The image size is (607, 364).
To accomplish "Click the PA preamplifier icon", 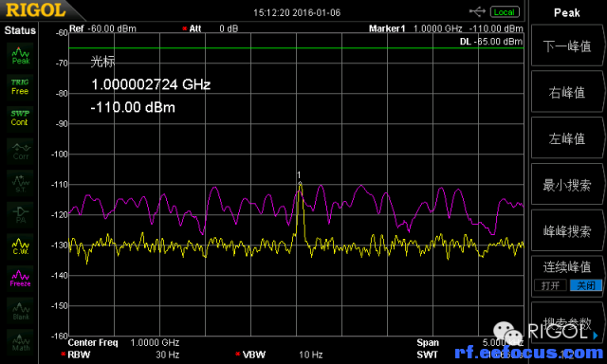I will click(x=20, y=214).
